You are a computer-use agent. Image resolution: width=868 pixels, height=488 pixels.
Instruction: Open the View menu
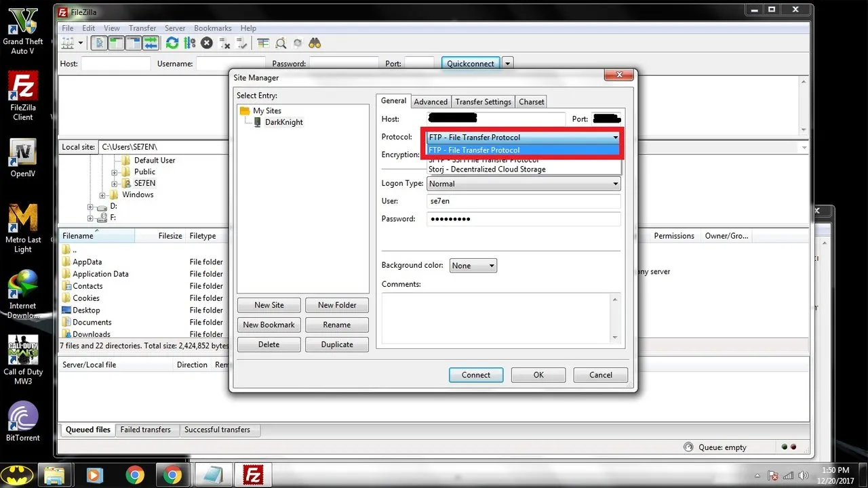click(112, 28)
